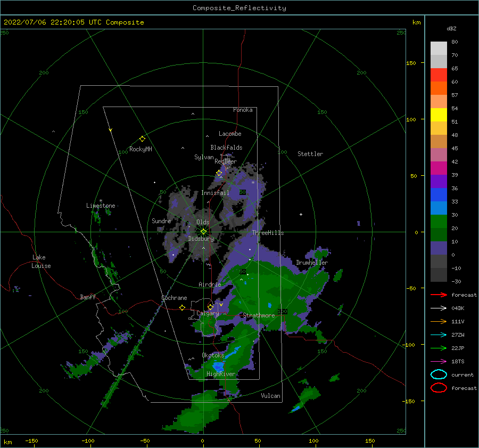Click the Stettler town label
This screenshot has height=448, width=479.
(x=310, y=154)
